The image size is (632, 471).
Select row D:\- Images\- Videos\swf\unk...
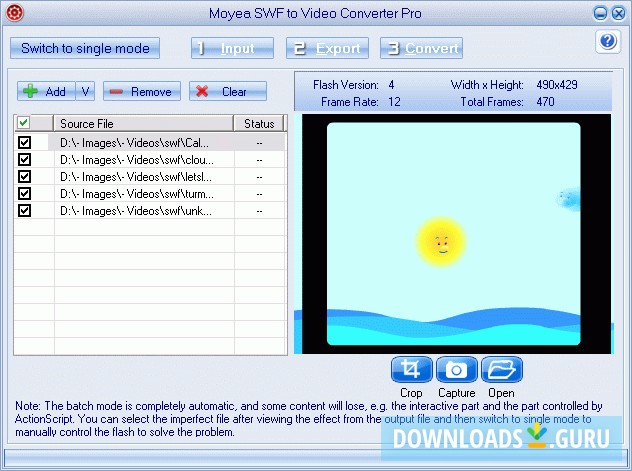[150, 210]
